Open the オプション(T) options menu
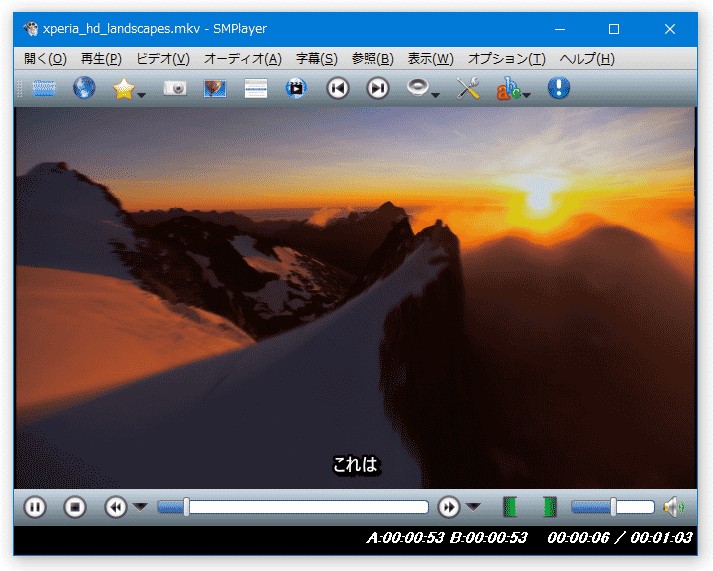The width and height of the screenshot is (713, 571). coord(506,59)
